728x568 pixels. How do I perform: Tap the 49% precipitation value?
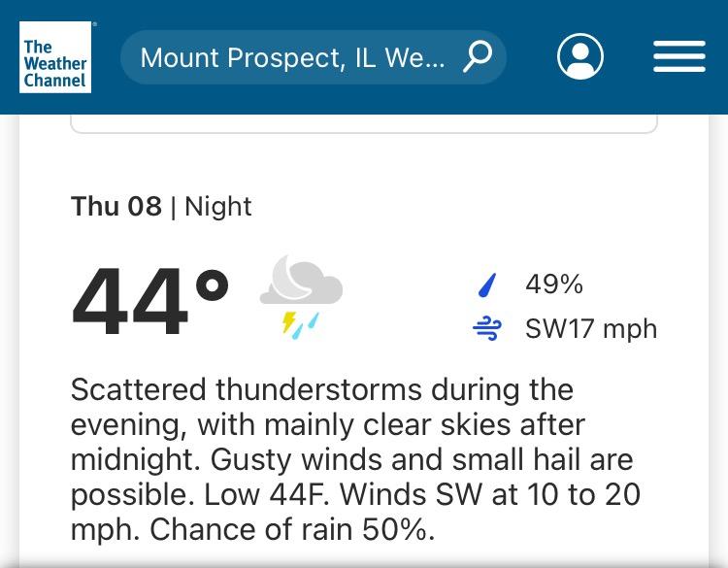pos(554,284)
